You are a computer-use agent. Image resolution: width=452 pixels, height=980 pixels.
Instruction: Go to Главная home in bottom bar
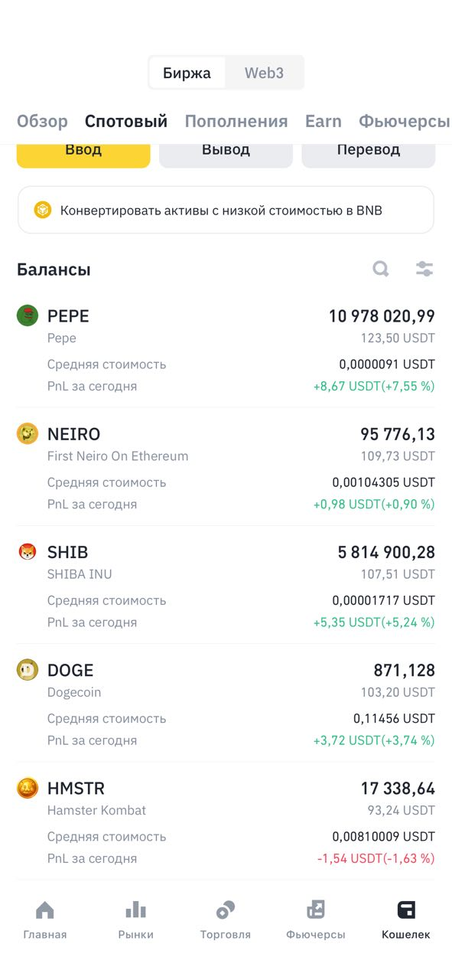(45, 920)
